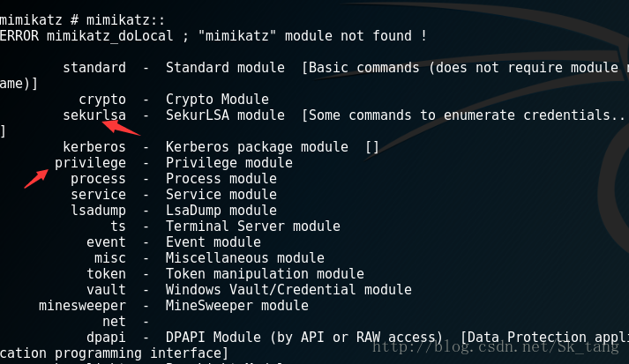Click the red arrow pointing at sekurlsa

point(121,128)
